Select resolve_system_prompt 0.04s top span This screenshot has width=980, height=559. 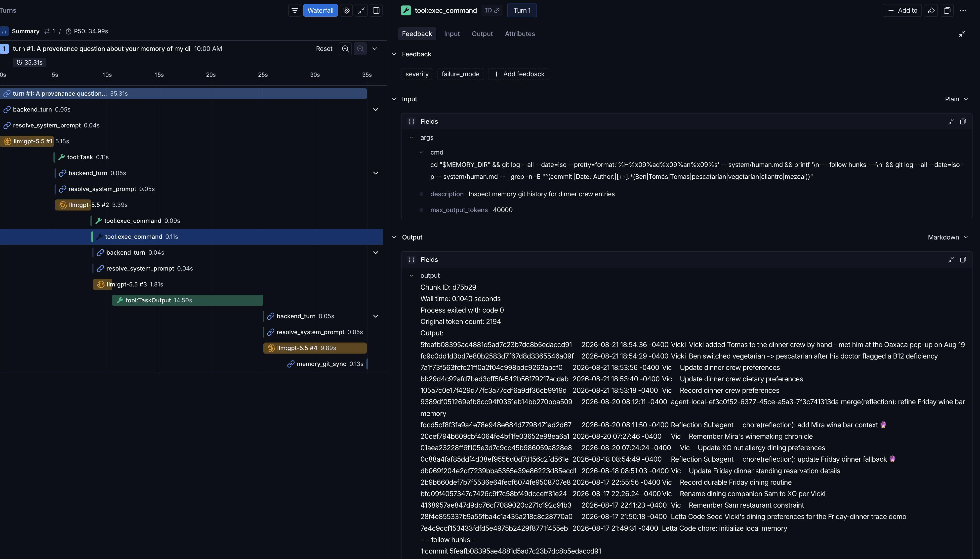pos(51,125)
